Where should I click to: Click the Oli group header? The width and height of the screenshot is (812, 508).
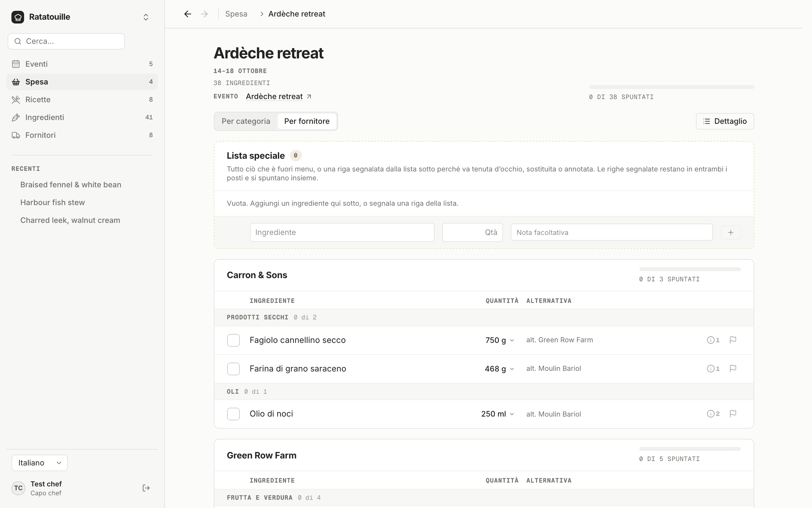484,392
